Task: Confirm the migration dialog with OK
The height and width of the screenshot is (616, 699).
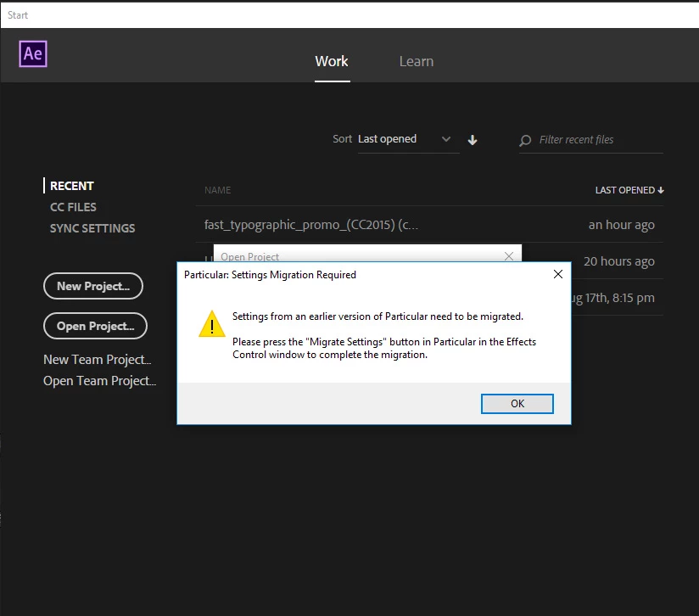Action: [x=517, y=403]
